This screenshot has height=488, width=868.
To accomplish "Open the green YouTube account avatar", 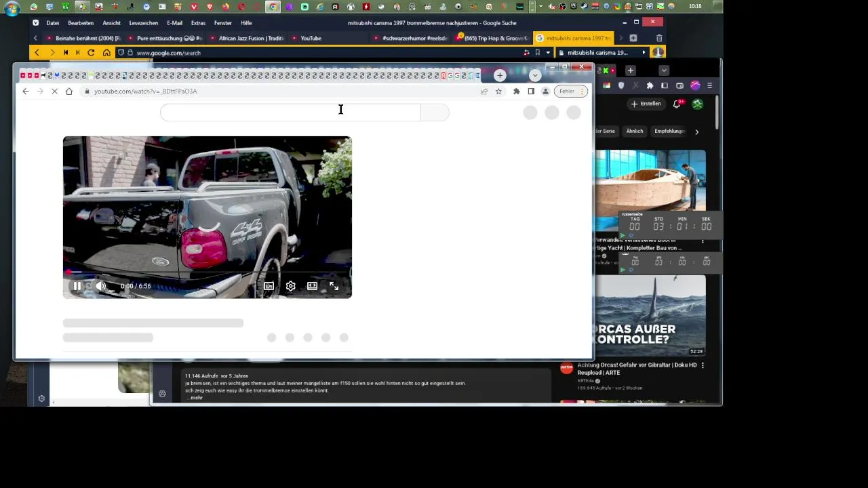I will pyautogui.click(x=698, y=104).
